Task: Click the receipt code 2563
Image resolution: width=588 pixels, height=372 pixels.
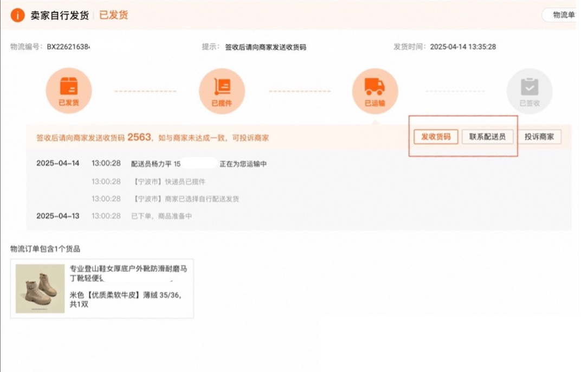Action: (x=139, y=137)
